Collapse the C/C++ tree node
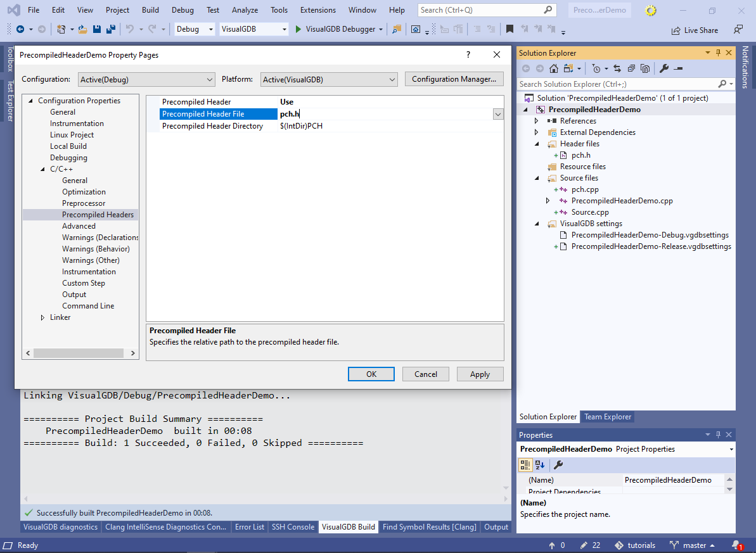The image size is (756, 553). pos(43,169)
